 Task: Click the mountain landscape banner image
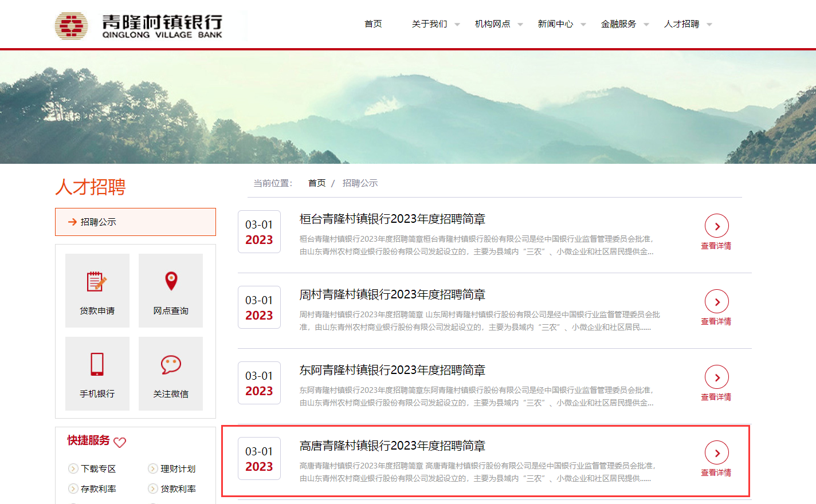[408, 107]
